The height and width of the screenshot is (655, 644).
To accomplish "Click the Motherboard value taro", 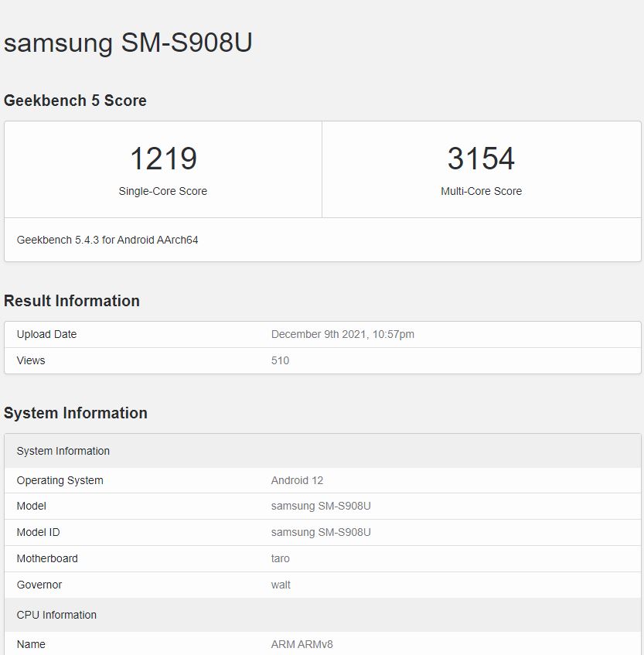I will [x=281, y=558].
